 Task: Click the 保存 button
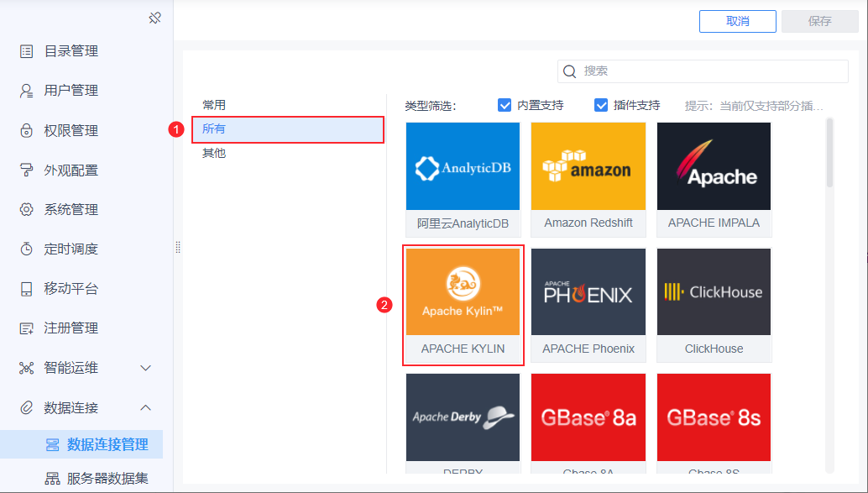[820, 21]
